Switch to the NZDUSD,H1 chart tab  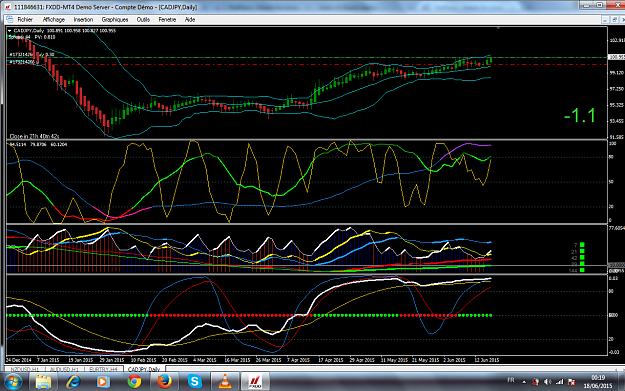[25, 369]
